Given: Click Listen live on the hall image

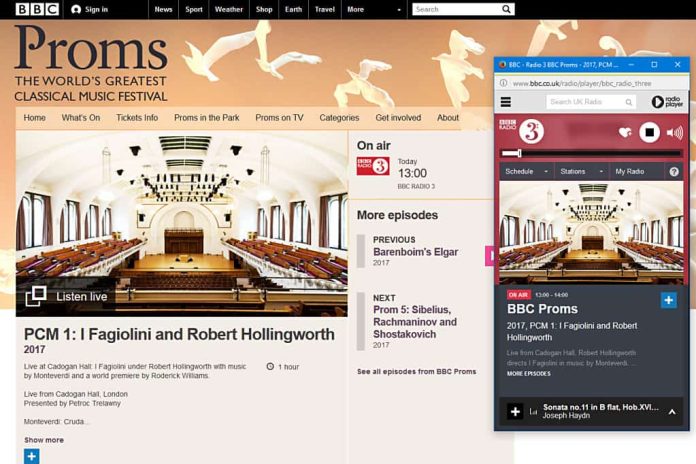Looking at the screenshot, I should coord(82,297).
